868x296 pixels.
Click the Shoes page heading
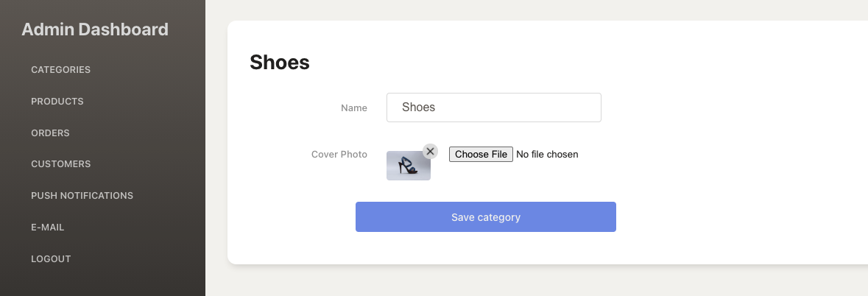tap(280, 63)
